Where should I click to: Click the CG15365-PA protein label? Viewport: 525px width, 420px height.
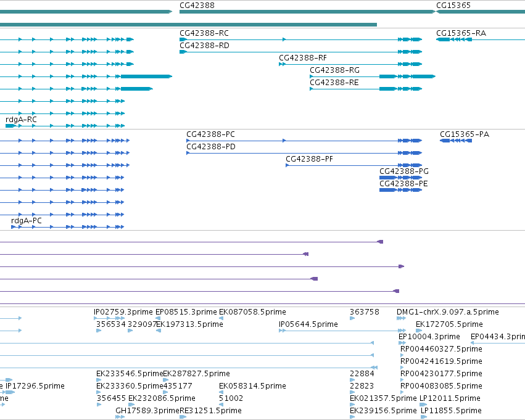(465, 134)
